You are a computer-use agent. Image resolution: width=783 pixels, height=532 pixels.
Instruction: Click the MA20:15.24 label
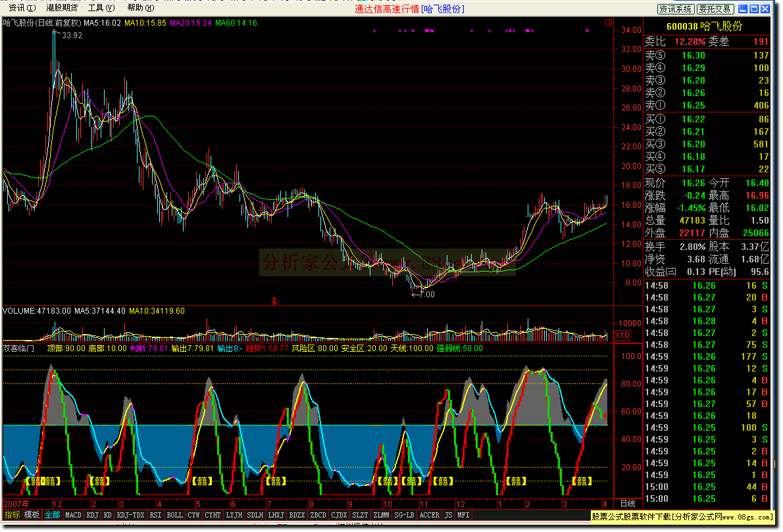191,23
